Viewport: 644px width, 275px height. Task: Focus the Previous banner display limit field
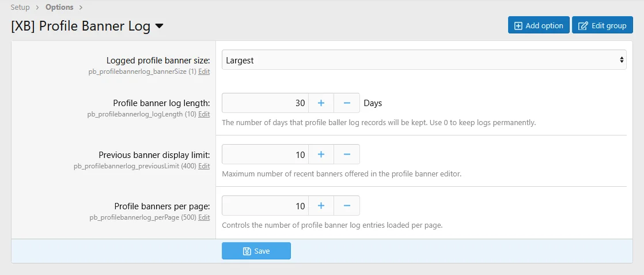265,154
